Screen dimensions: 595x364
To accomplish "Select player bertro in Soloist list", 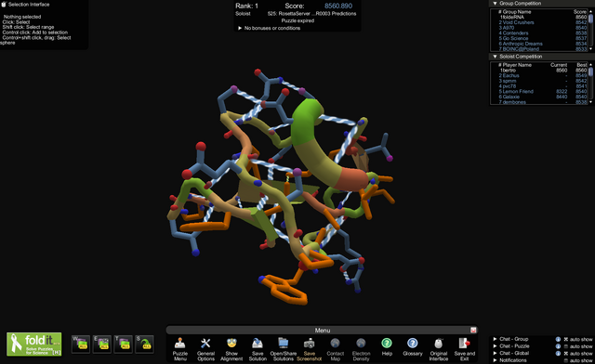I will point(543,71).
